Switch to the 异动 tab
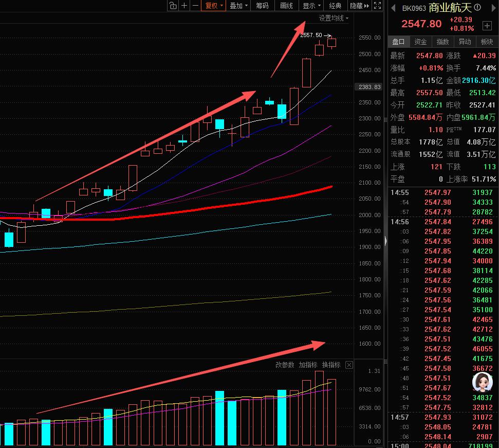Image resolution: width=499 pixels, height=448 pixels. [465, 42]
